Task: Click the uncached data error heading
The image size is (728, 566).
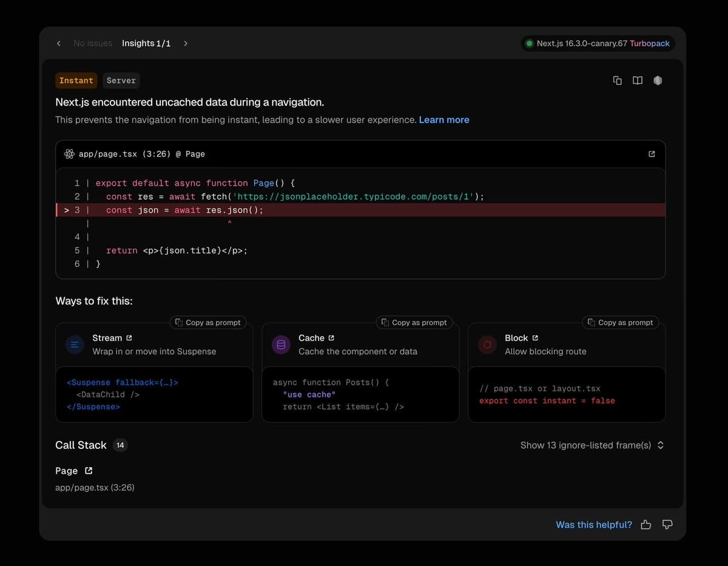Action: (190, 103)
